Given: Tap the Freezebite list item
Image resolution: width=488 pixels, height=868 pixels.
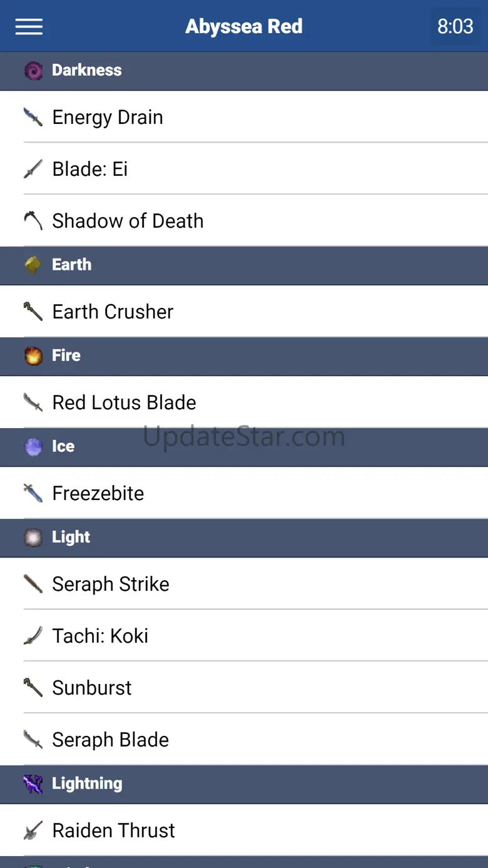Looking at the screenshot, I should [x=98, y=493].
